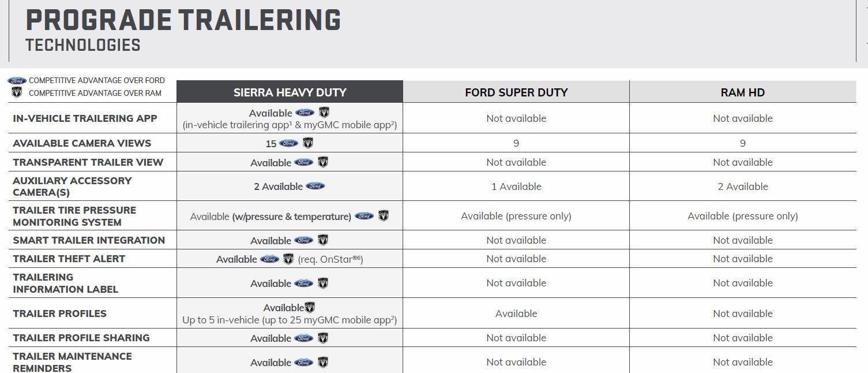The image size is (868, 373).
Task: Click the RAM HD column header
Action: (742, 92)
